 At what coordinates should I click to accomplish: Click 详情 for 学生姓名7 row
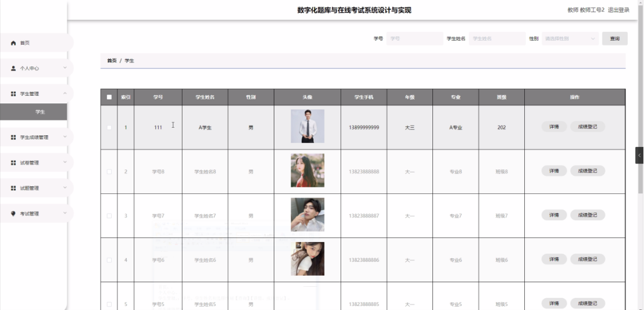point(554,215)
